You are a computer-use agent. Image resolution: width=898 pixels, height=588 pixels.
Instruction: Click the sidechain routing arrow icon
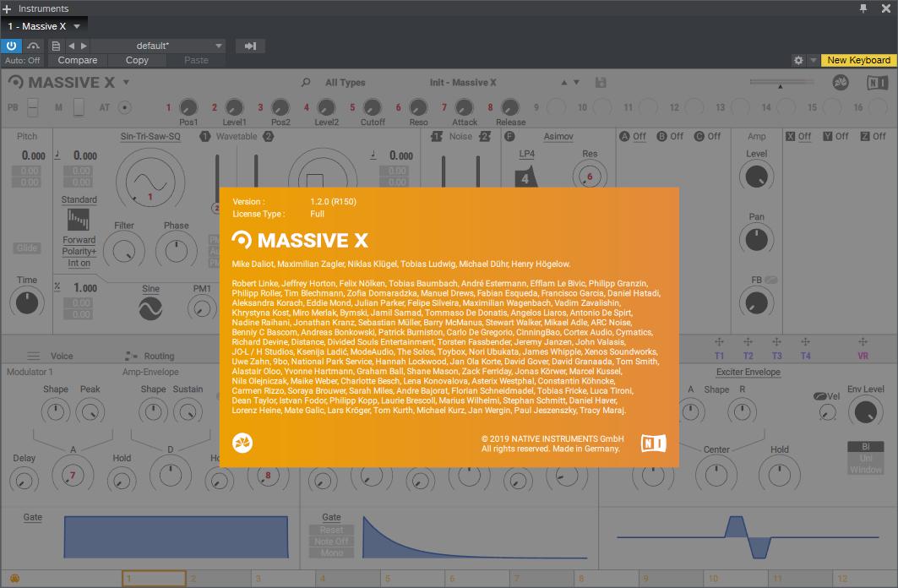pyautogui.click(x=249, y=46)
